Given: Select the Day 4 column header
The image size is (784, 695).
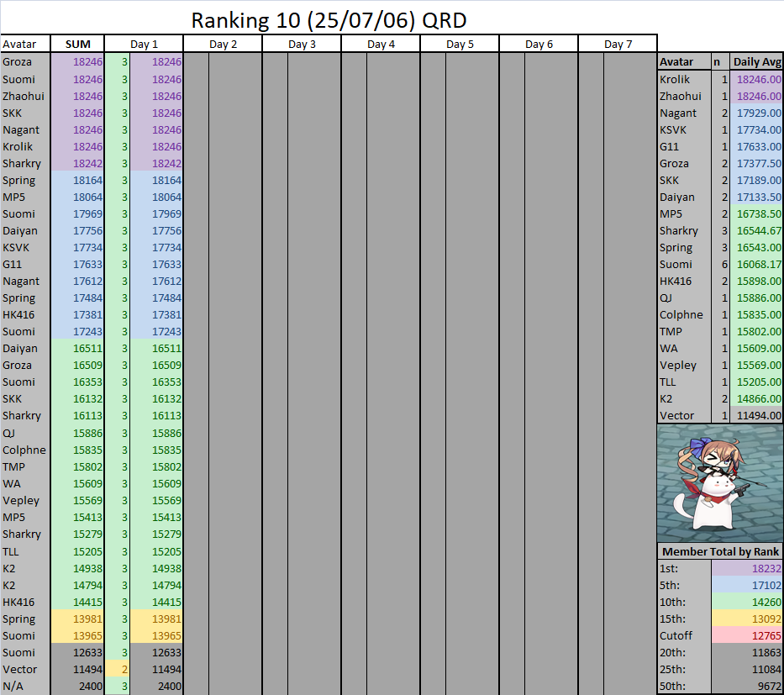Looking at the screenshot, I should [x=381, y=44].
